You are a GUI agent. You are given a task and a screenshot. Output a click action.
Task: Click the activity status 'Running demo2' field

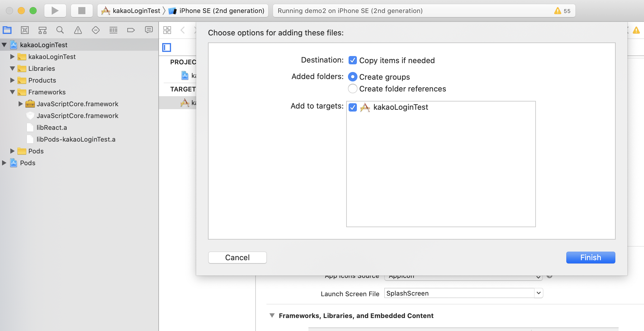click(x=424, y=11)
